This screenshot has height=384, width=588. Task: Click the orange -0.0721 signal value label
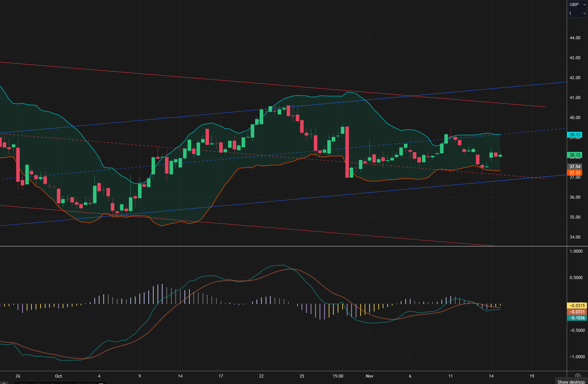point(577,312)
